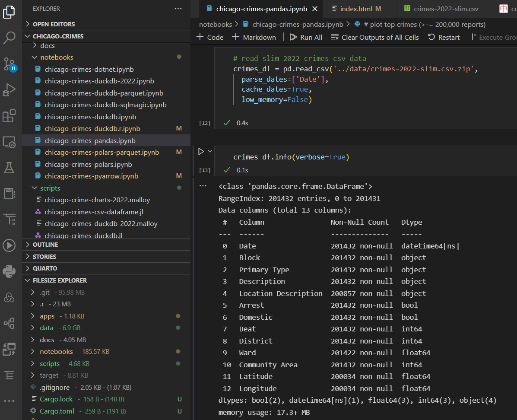
Task: Open the cell run options dropdown arrow
Action: (210, 151)
